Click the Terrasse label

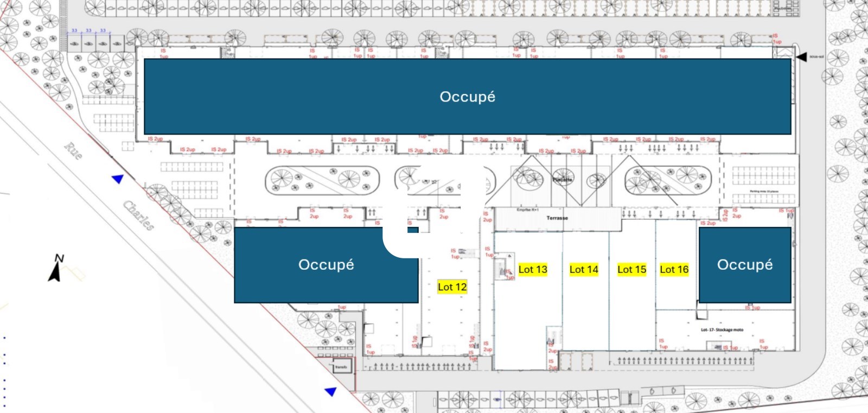pyautogui.click(x=557, y=218)
